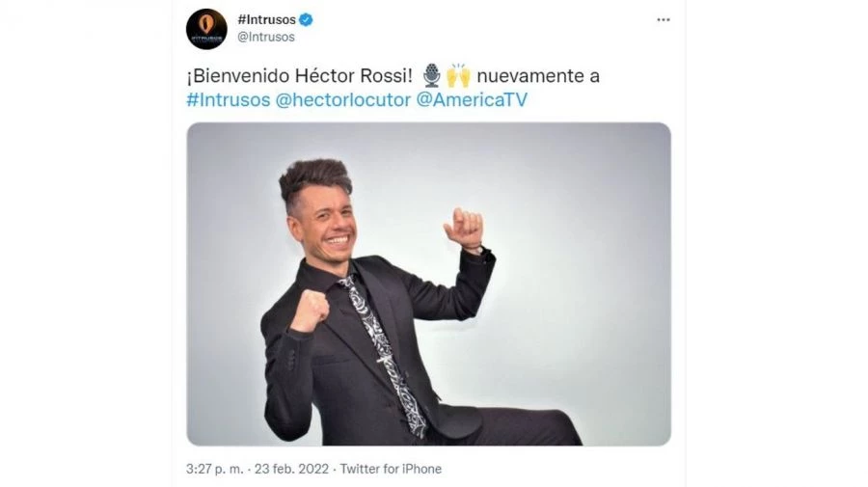Click the words nuevamente a in the tweet
Screen dimensions: 868x487
coord(538,76)
